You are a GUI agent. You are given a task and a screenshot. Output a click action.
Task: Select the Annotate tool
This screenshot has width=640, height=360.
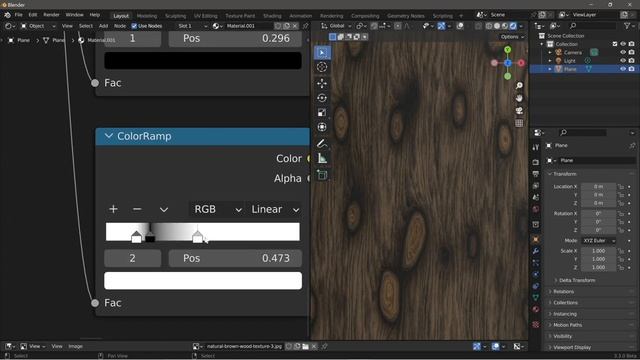[322, 144]
